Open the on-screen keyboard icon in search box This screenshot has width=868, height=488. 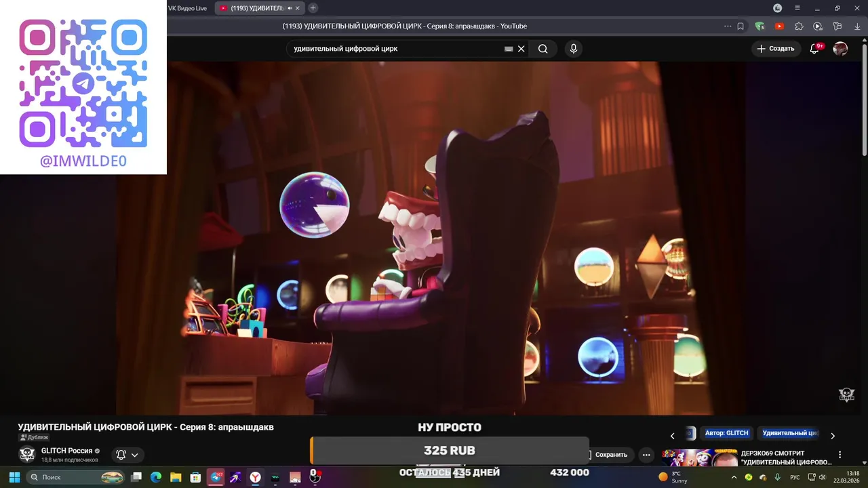tap(509, 49)
